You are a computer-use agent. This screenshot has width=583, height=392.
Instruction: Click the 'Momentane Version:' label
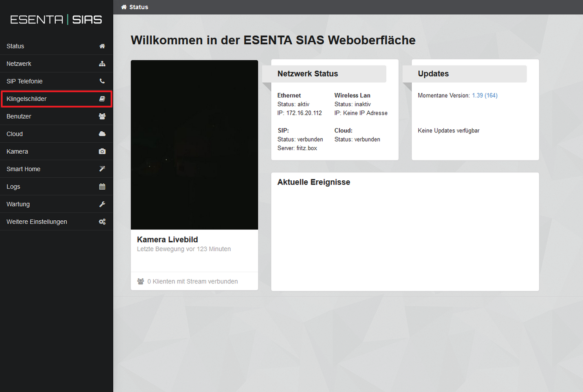tap(444, 96)
